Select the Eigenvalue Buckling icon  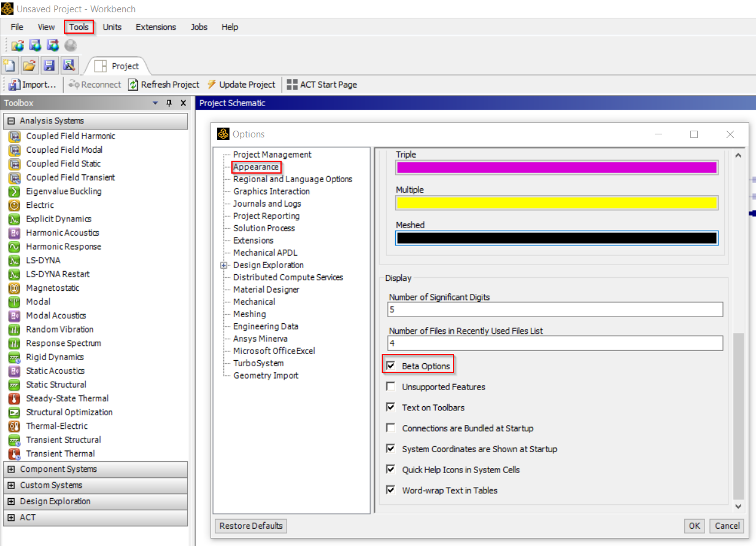coord(15,191)
